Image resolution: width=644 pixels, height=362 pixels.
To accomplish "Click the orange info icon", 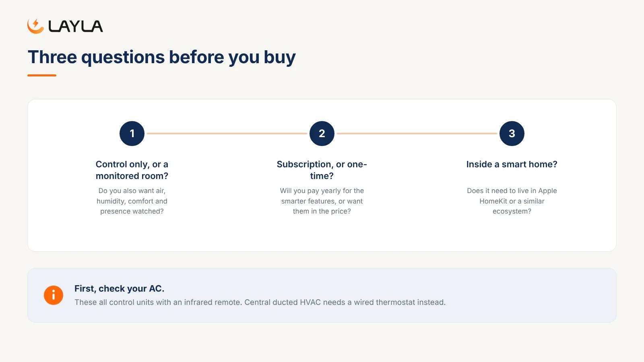I will coord(54,295).
